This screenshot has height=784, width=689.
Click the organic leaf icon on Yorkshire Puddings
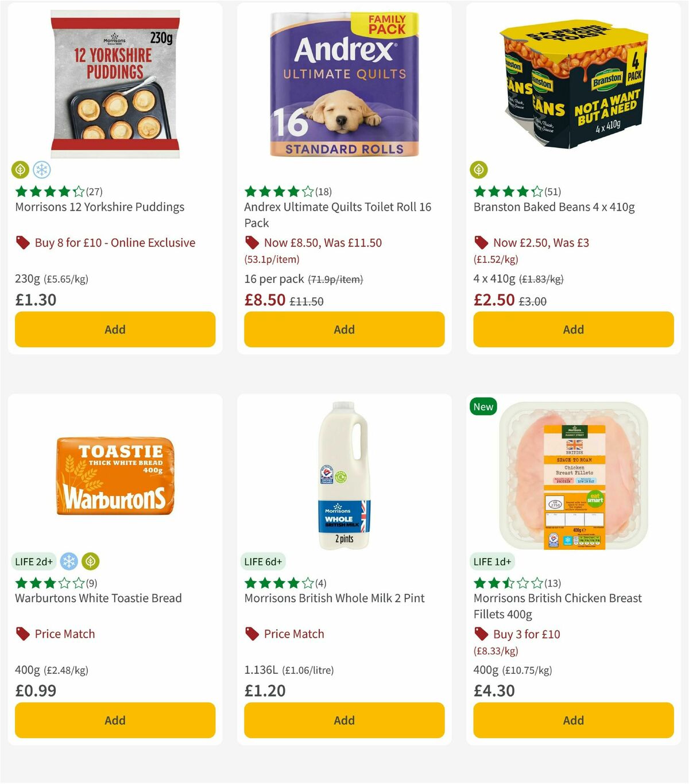[20, 170]
